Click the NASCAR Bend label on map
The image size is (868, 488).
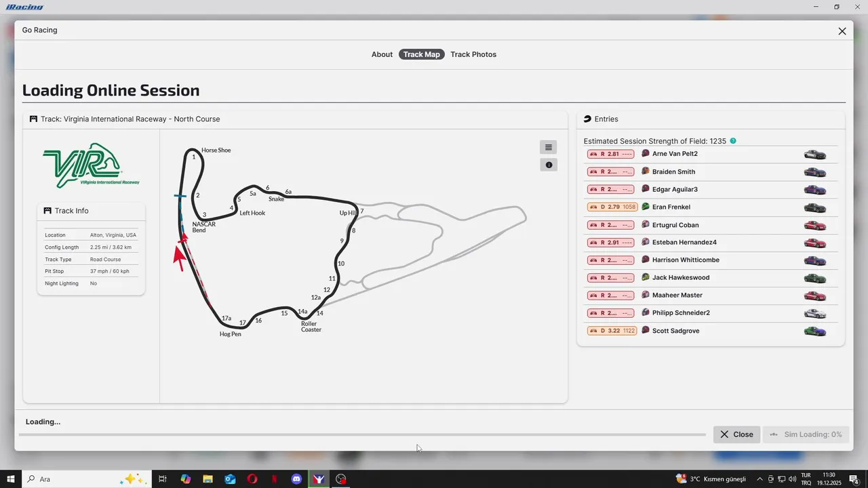click(203, 227)
